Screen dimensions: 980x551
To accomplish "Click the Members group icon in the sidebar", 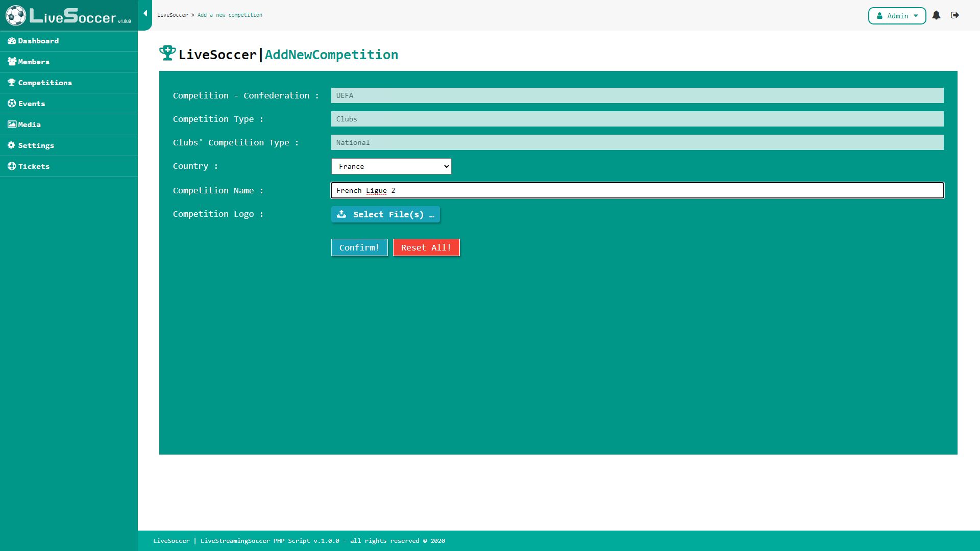I will pos(12,62).
